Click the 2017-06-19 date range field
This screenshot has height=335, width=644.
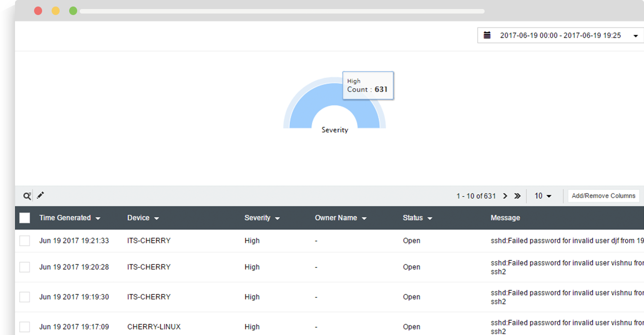pos(558,35)
